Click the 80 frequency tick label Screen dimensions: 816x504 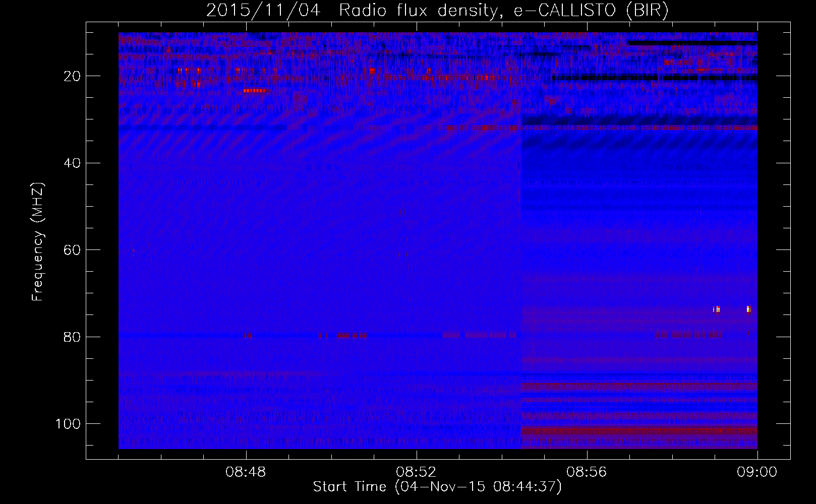73,337
